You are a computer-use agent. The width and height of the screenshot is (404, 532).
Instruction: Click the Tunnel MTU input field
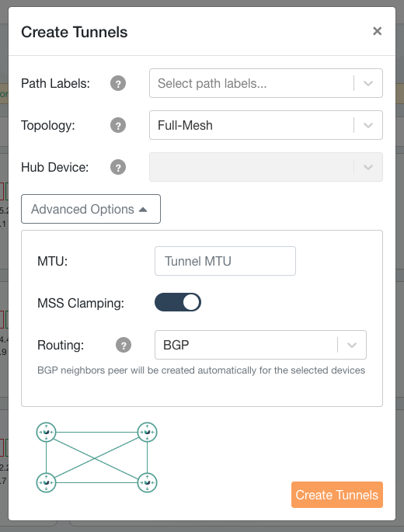(225, 261)
